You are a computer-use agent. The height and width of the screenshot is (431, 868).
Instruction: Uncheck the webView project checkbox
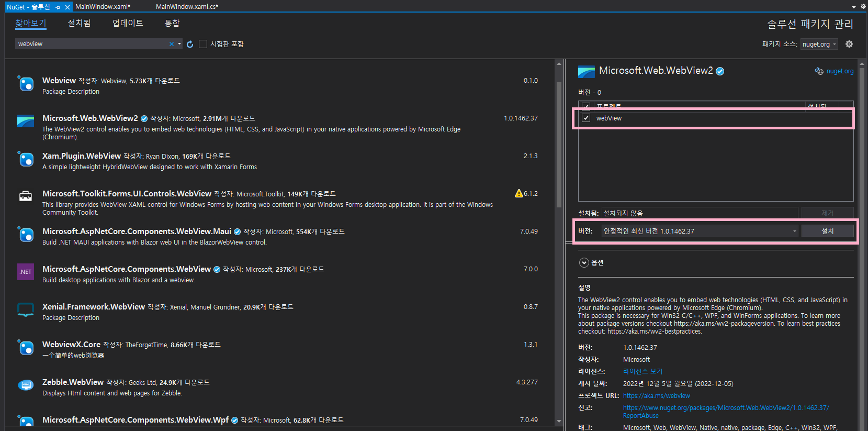pos(586,118)
